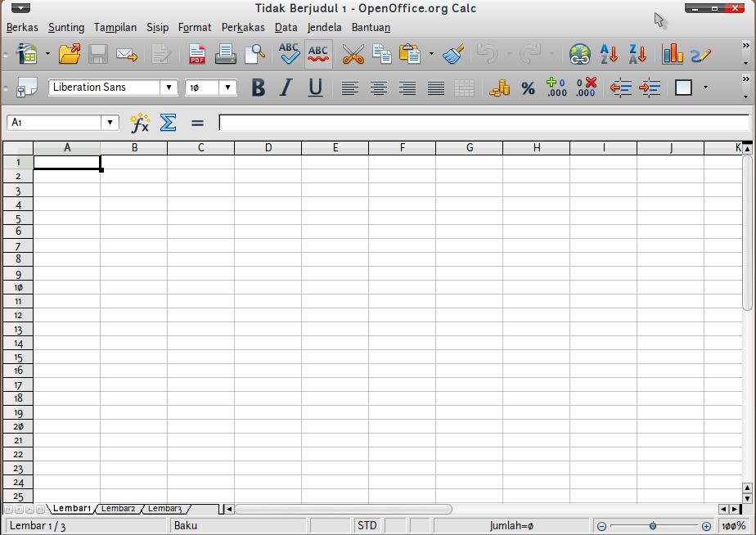Viewport: 756px width, 535px height.
Task: Select the Format Paintbrush icon
Action: tap(453, 53)
